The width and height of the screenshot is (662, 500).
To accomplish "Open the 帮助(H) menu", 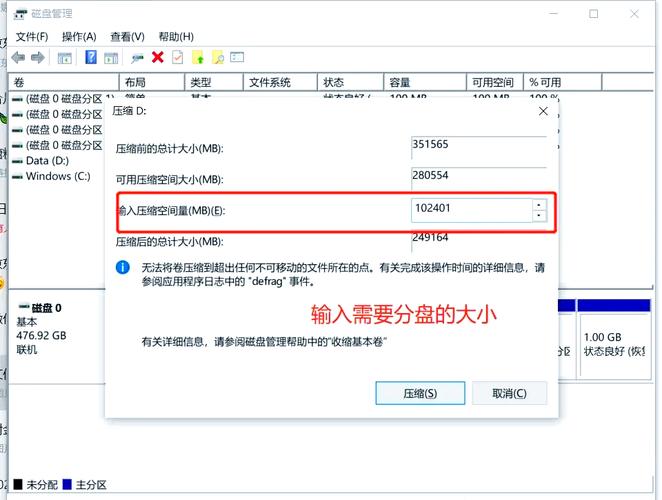I will click(176, 37).
